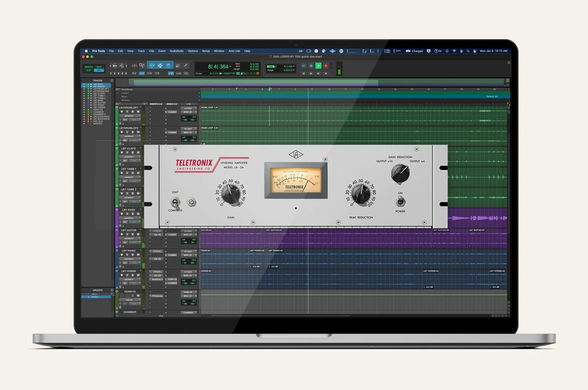588x390 pixels.
Task: Select the Scrubber speaker tool
Action: (x=177, y=65)
